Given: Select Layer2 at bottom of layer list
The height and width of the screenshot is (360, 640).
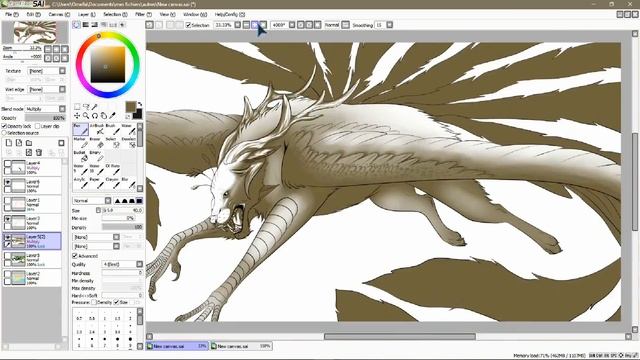Looking at the screenshot, I should (32, 277).
